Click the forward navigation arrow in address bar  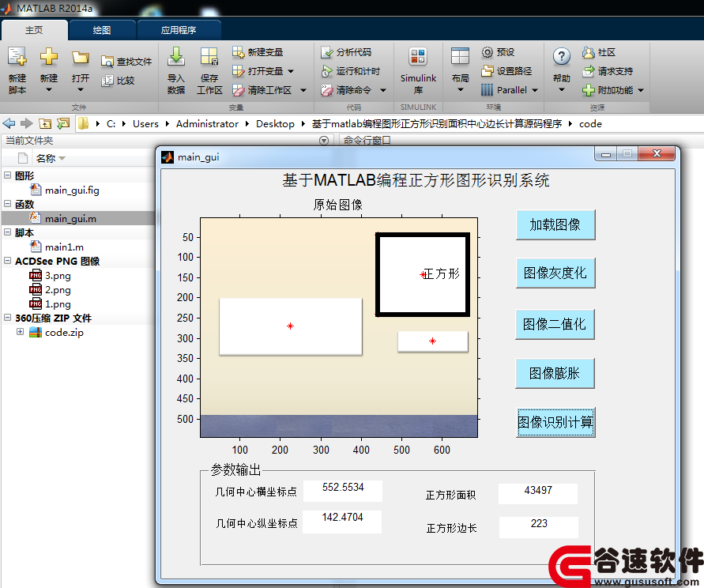(27, 123)
